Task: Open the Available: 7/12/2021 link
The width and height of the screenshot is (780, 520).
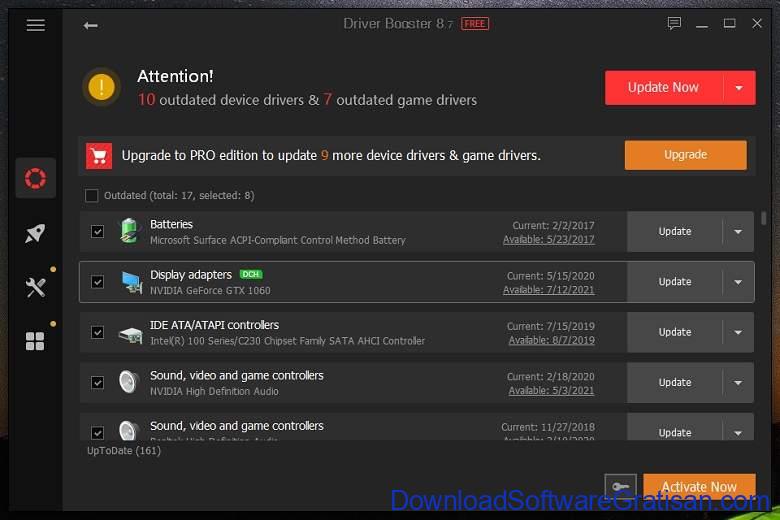Action: [x=548, y=290]
